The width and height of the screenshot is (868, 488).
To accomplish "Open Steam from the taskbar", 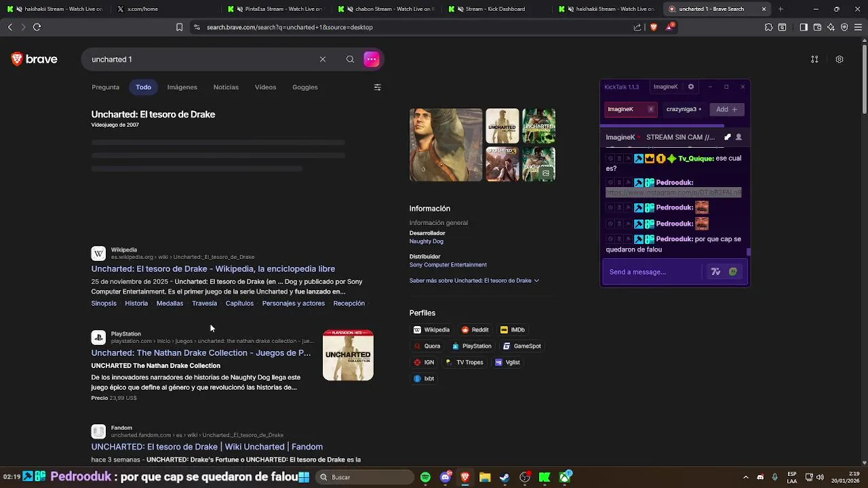I will (x=505, y=477).
